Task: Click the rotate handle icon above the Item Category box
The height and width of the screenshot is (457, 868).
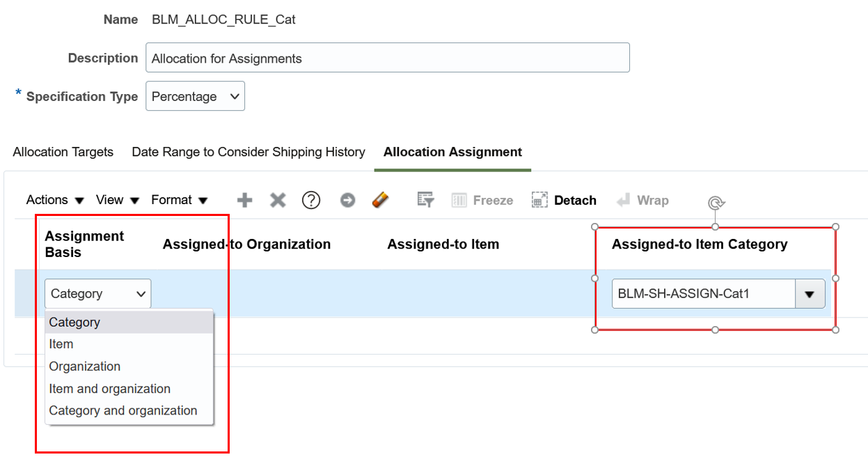Action: pos(716,203)
